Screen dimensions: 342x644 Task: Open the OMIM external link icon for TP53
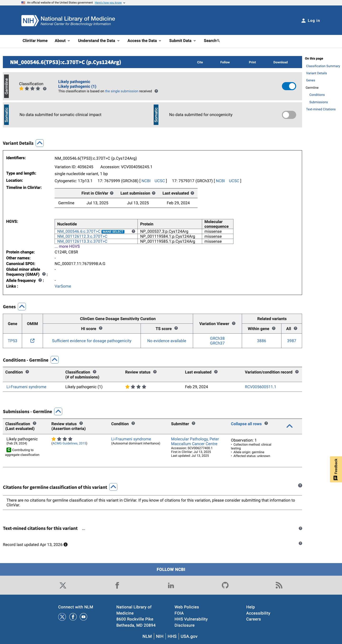pyautogui.click(x=32, y=341)
